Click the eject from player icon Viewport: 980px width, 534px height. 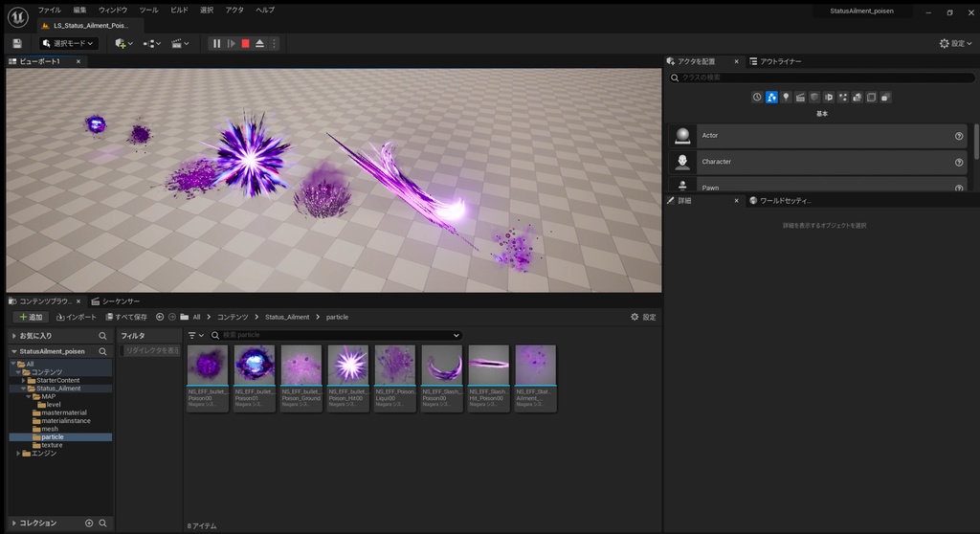point(259,43)
